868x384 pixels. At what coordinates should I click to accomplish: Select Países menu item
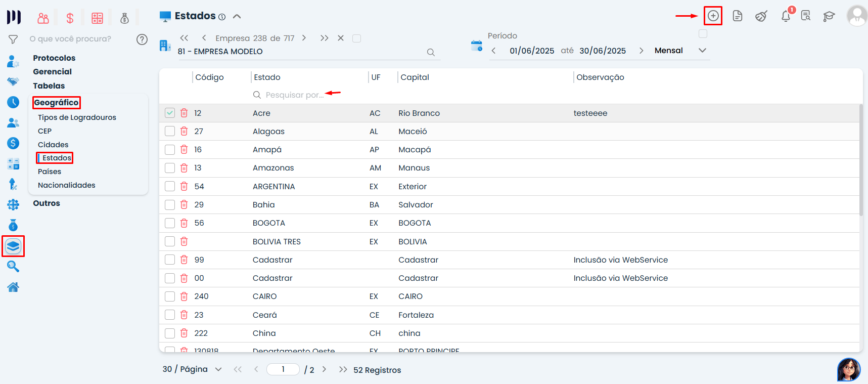click(x=50, y=172)
